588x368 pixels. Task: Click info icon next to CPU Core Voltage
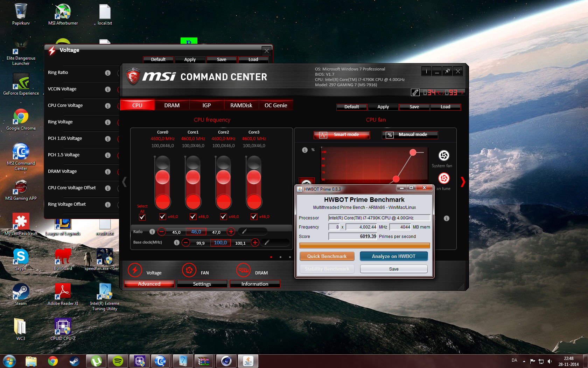pyautogui.click(x=108, y=106)
